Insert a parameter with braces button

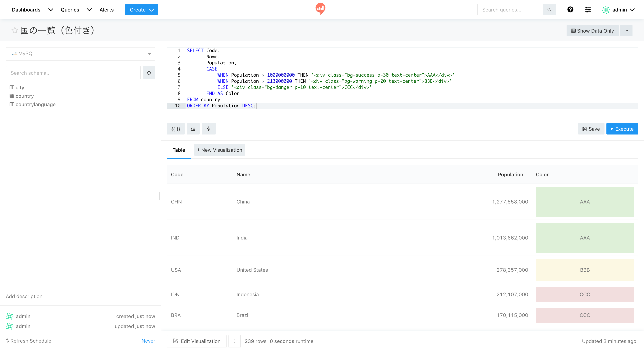click(176, 129)
